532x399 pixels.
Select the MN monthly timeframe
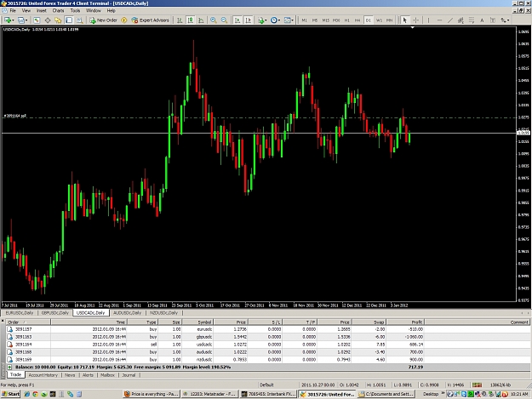click(x=389, y=20)
